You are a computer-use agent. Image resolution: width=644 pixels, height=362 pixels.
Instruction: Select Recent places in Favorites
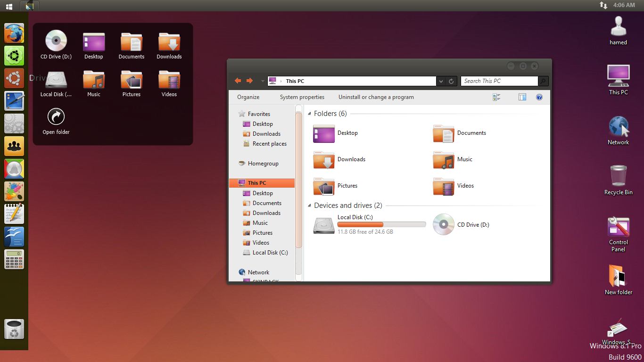coord(269,144)
